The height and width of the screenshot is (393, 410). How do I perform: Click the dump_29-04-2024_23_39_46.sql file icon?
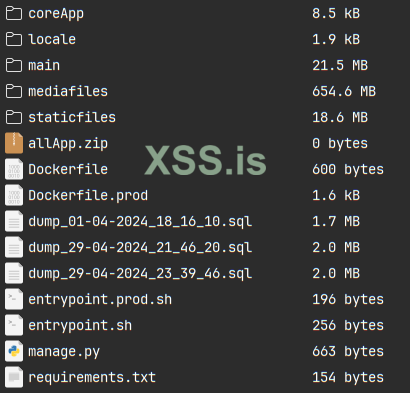(14, 273)
